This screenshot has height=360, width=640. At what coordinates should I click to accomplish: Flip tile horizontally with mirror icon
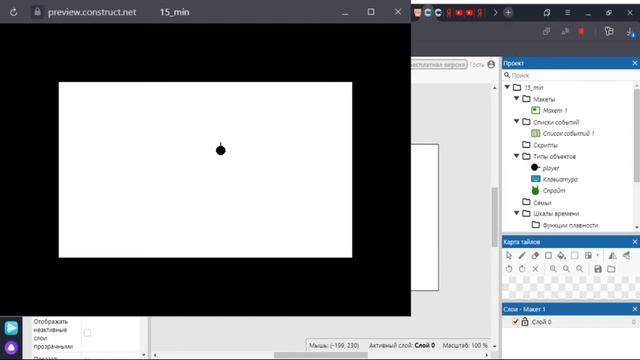(612, 256)
